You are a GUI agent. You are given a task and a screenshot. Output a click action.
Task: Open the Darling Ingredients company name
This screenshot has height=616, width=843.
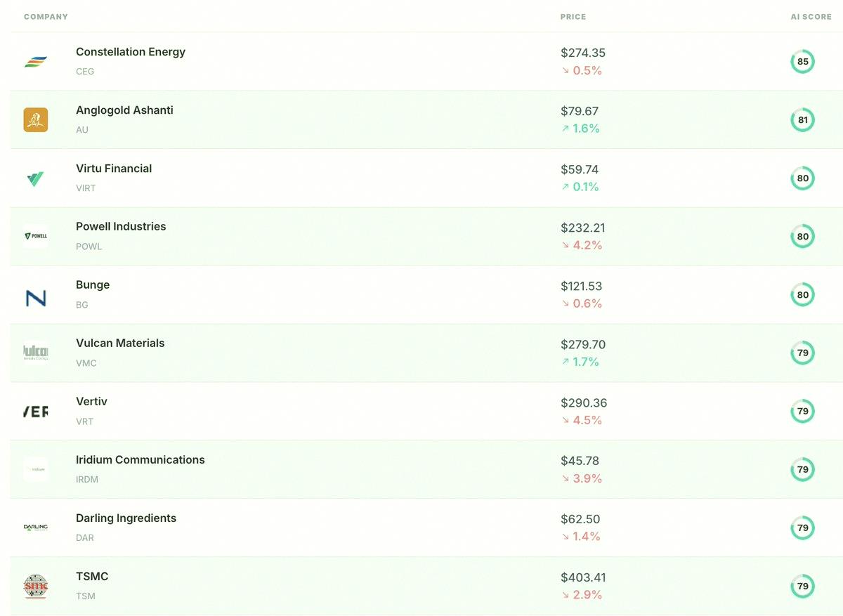click(126, 518)
